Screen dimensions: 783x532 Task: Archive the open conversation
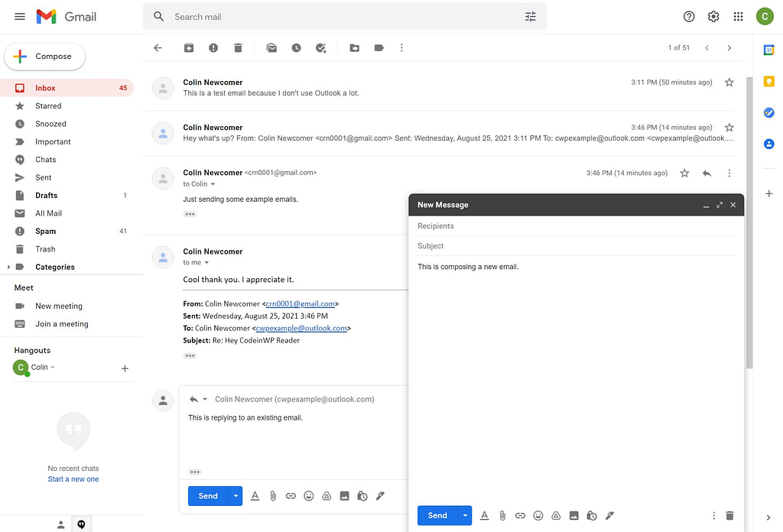(189, 47)
